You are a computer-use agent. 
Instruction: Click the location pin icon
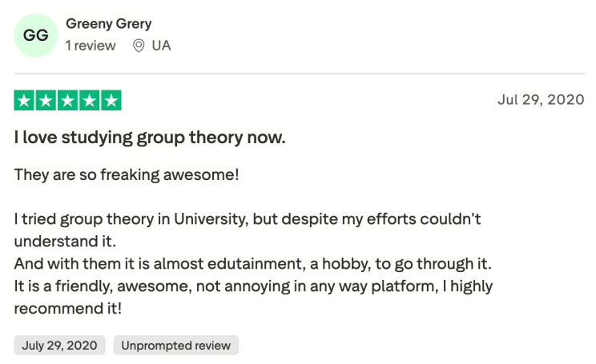click(x=139, y=46)
